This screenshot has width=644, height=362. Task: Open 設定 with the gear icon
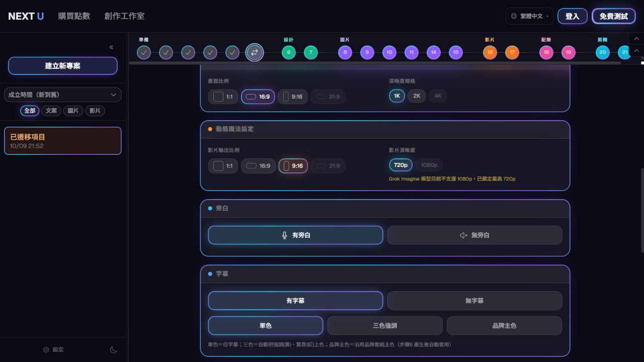pos(53,349)
